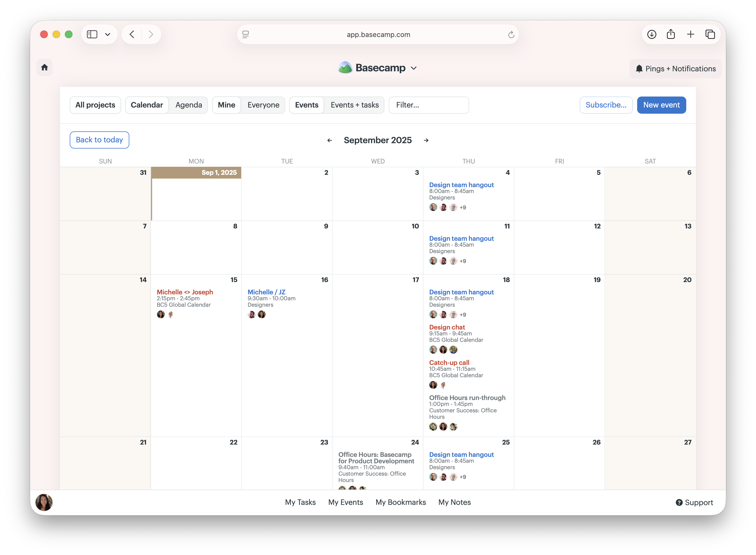
Task: Open Design team hangout on September 11
Action: pos(461,239)
